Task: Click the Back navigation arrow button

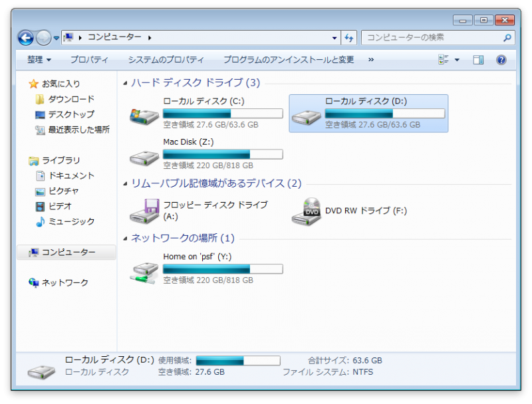Action: coord(26,38)
